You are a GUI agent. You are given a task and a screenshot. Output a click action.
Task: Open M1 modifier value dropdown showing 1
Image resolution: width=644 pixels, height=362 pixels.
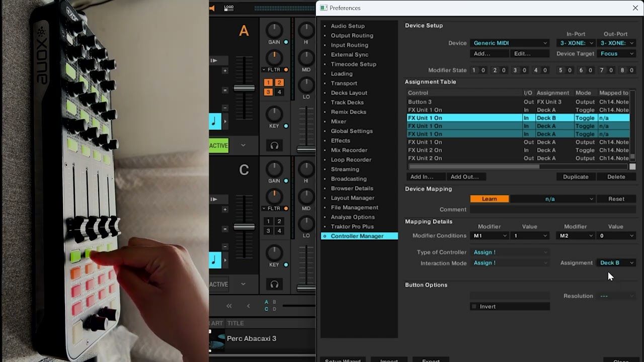pyautogui.click(x=530, y=236)
